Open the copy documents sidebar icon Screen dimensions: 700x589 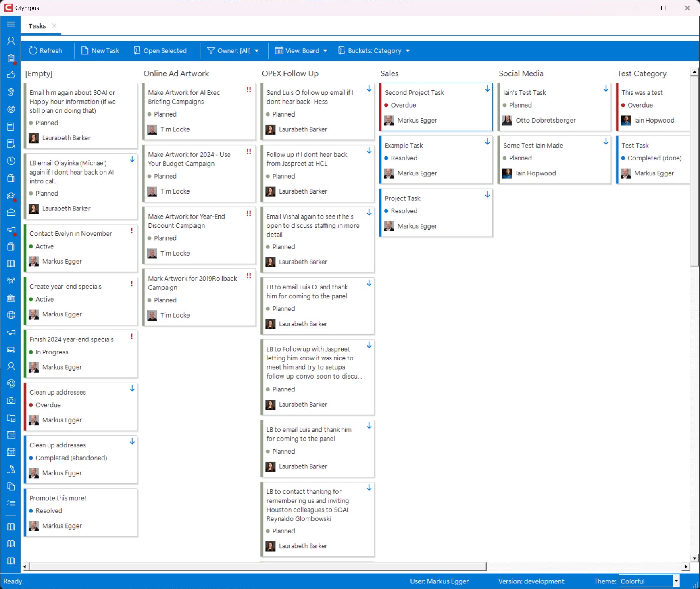click(11, 486)
